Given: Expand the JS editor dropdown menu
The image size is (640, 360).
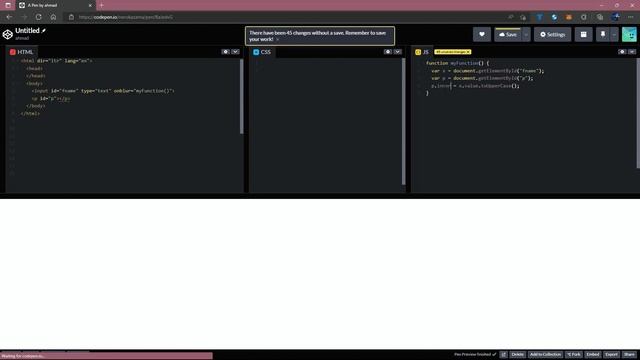Looking at the screenshot, I should point(632,52).
